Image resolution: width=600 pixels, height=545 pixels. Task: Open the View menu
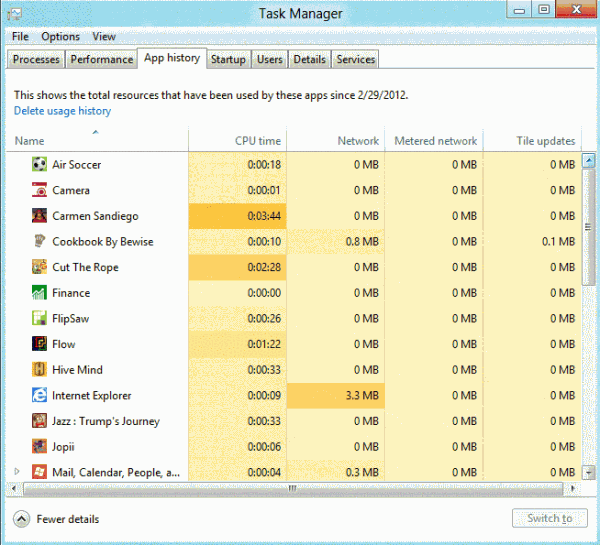(x=104, y=37)
